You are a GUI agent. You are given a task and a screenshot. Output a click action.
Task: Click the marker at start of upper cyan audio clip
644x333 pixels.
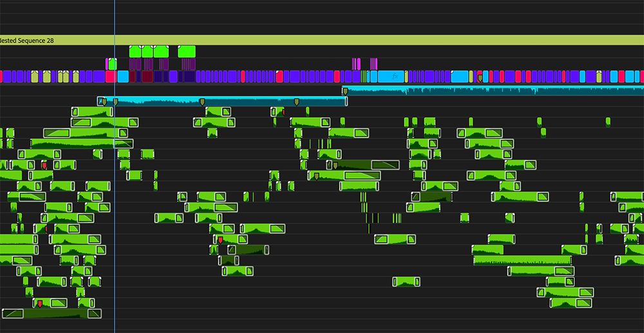coord(345,91)
